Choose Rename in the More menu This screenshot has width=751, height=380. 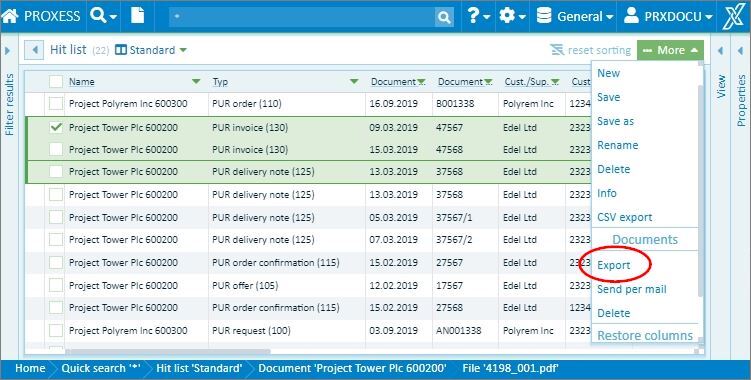[617, 145]
